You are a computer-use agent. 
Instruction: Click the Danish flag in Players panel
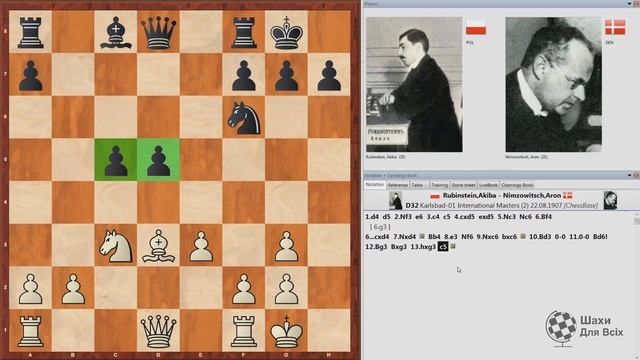(615, 27)
